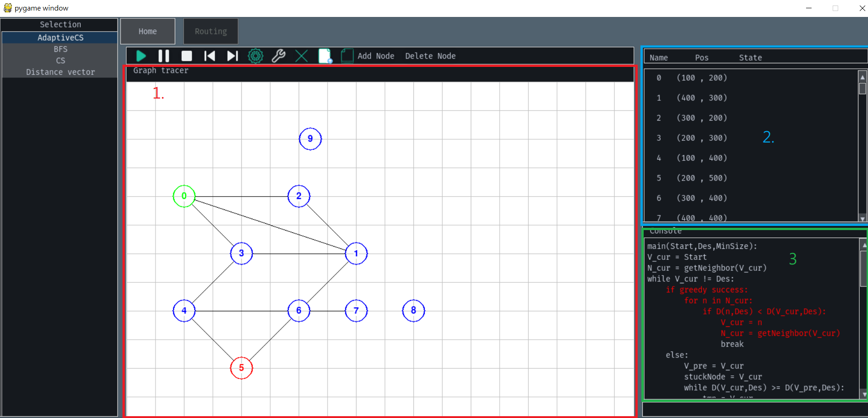The height and width of the screenshot is (418, 868).
Task: Step back to the previous algorithm state
Action: point(210,55)
